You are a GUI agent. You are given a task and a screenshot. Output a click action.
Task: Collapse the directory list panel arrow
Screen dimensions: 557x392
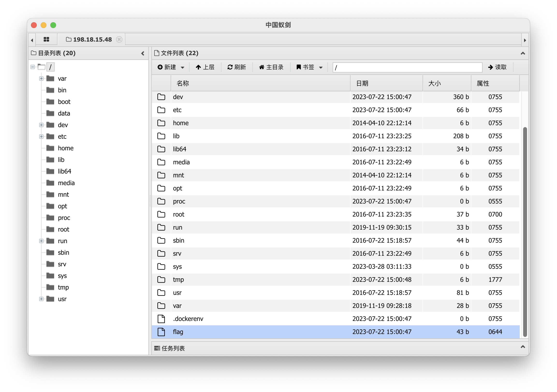pos(143,53)
